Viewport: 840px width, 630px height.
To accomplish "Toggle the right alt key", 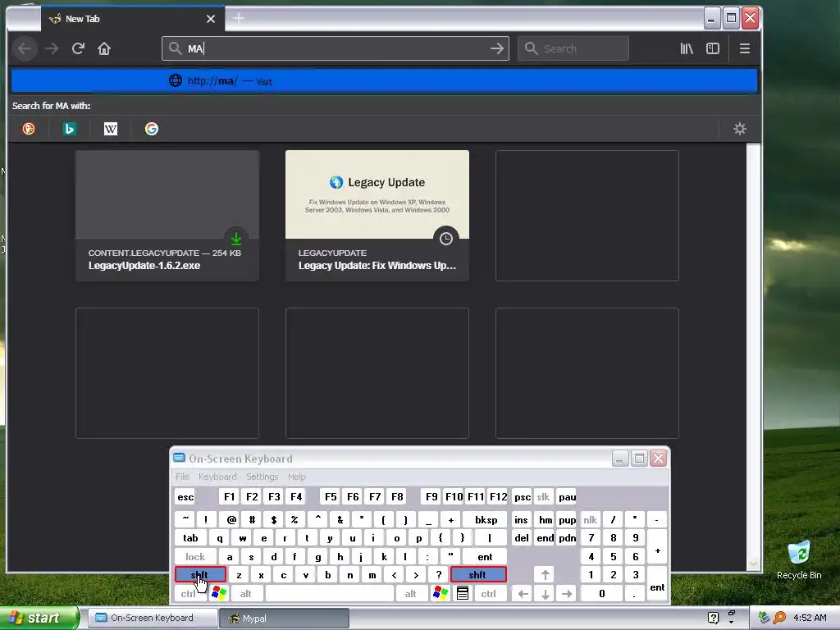I will [x=411, y=593].
